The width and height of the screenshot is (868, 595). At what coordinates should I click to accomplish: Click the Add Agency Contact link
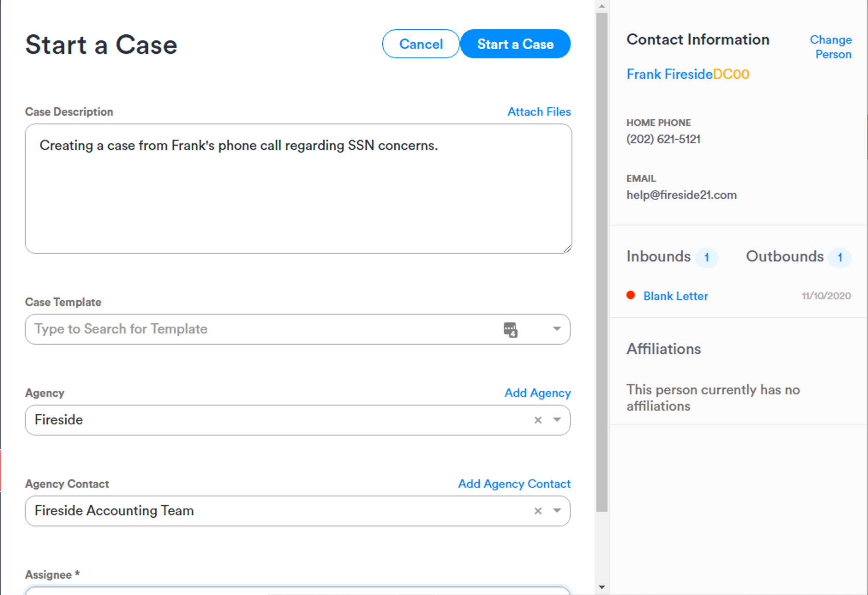coord(514,484)
